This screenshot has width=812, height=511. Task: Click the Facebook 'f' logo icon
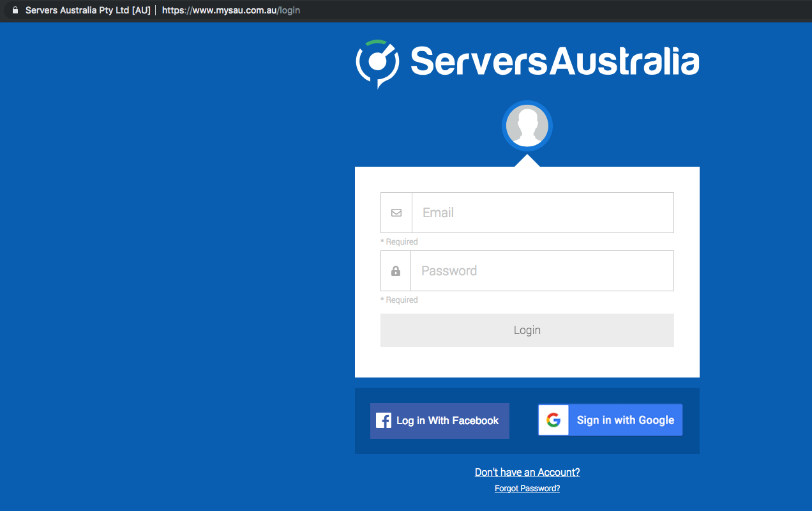tap(384, 420)
